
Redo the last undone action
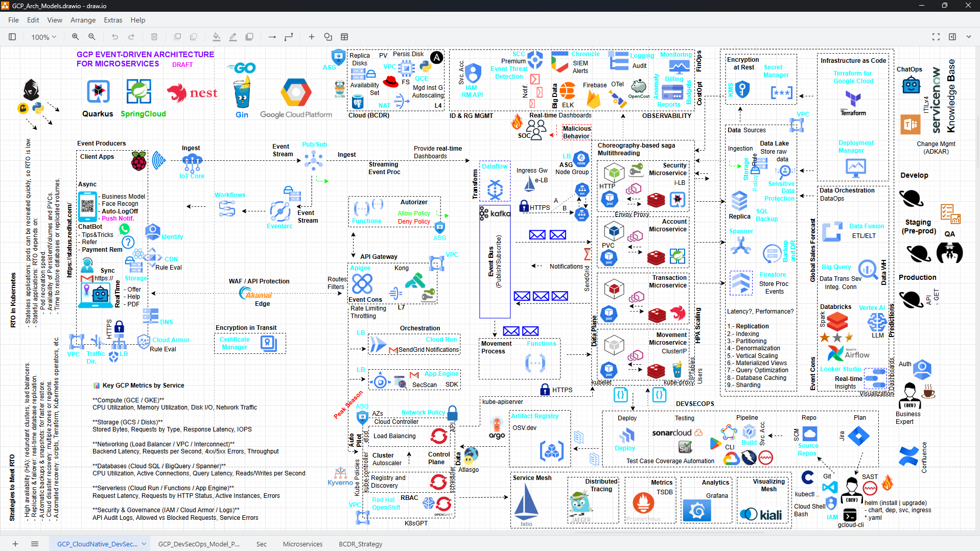coord(131,37)
